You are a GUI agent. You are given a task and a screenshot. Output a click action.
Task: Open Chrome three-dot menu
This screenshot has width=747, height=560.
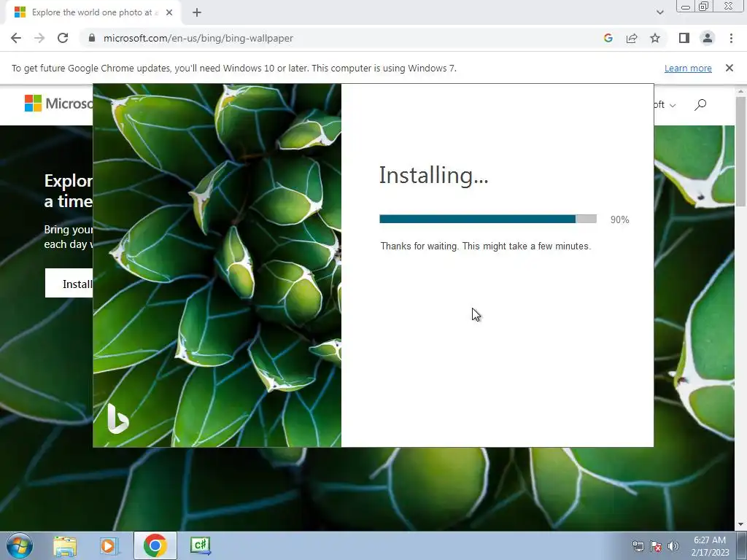point(731,38)
